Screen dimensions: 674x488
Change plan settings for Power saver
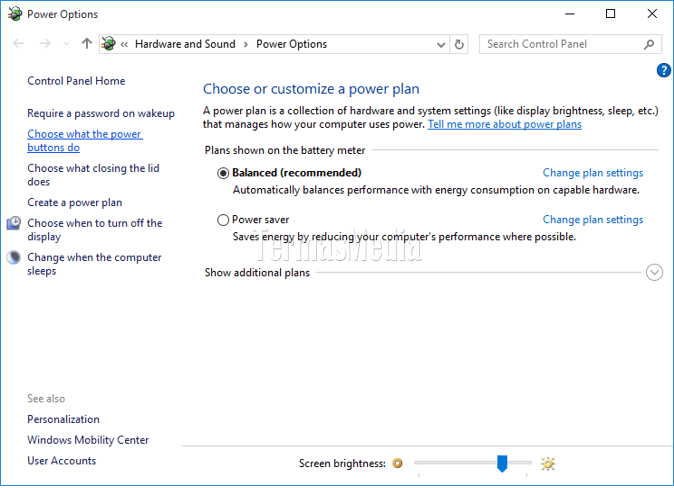coord(593,220)
